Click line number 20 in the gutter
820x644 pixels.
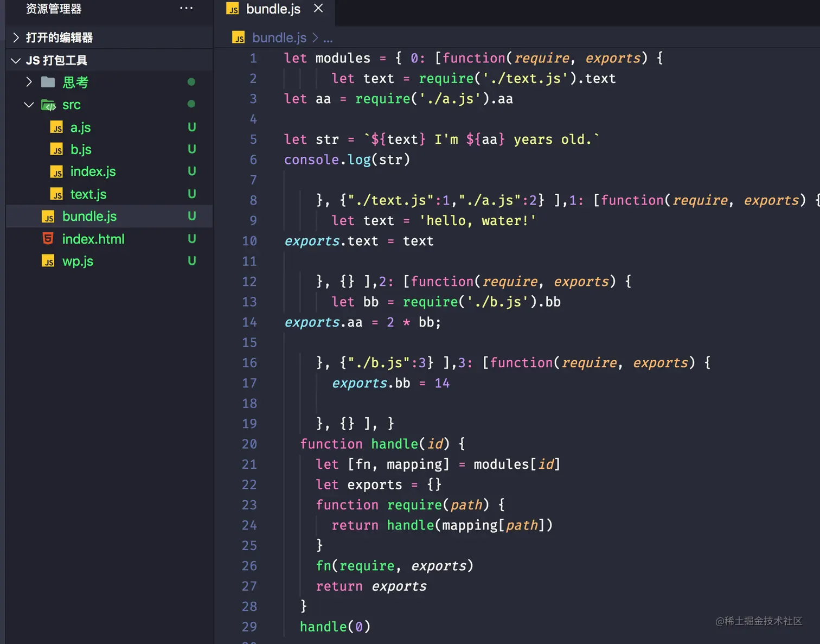click(x=249, y=444)
